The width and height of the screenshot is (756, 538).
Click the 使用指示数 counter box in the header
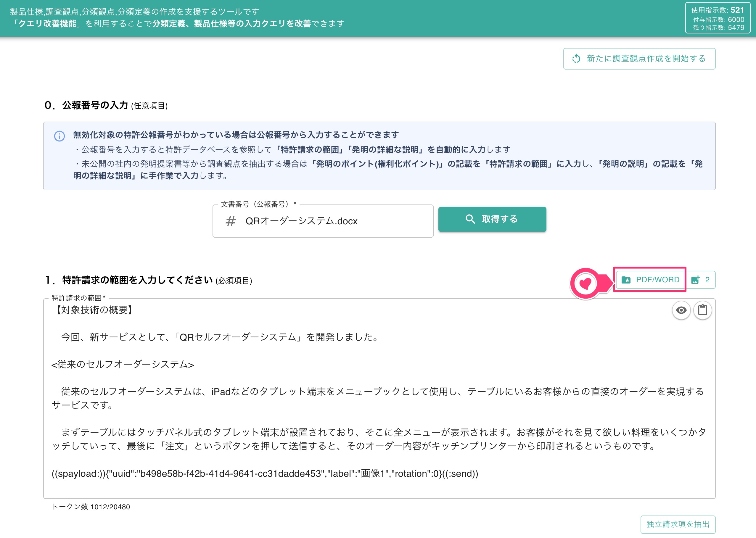point(718,18)
